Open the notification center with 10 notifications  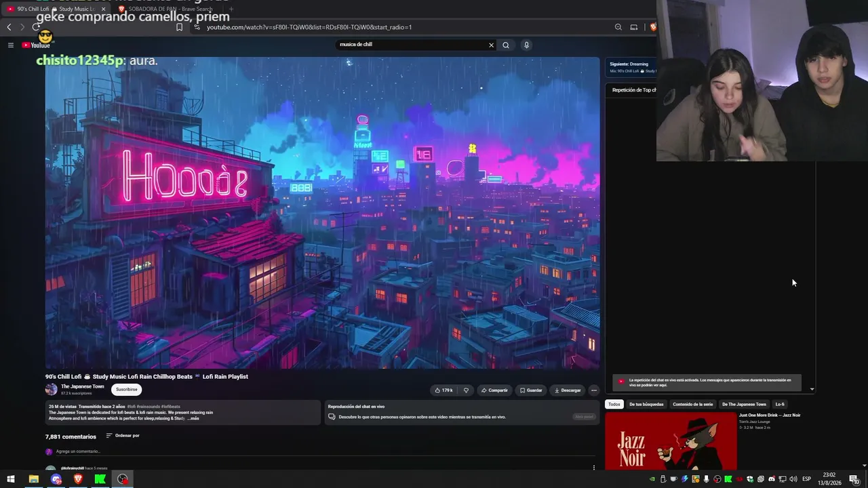[854, 479]
